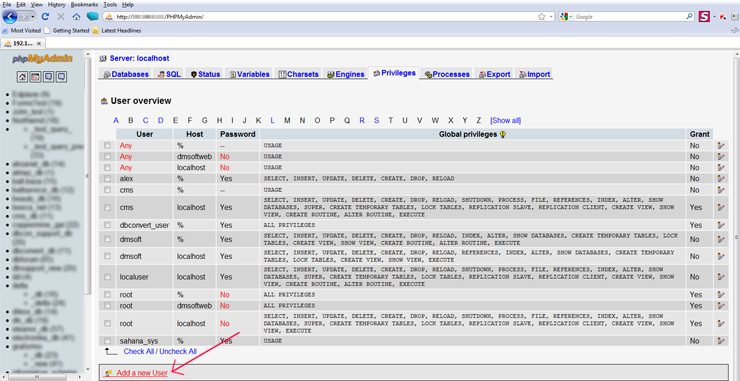
Task: Open the Status tab
Action: (x=205, y=74)
